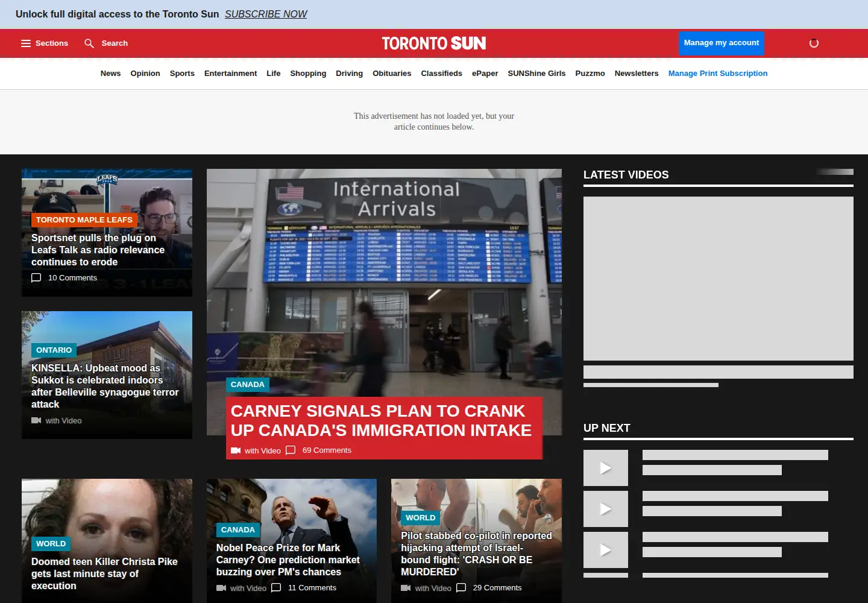Visit SUNshine Girls section
This screenshot has width=868, height=603.
tap(536, 74)
